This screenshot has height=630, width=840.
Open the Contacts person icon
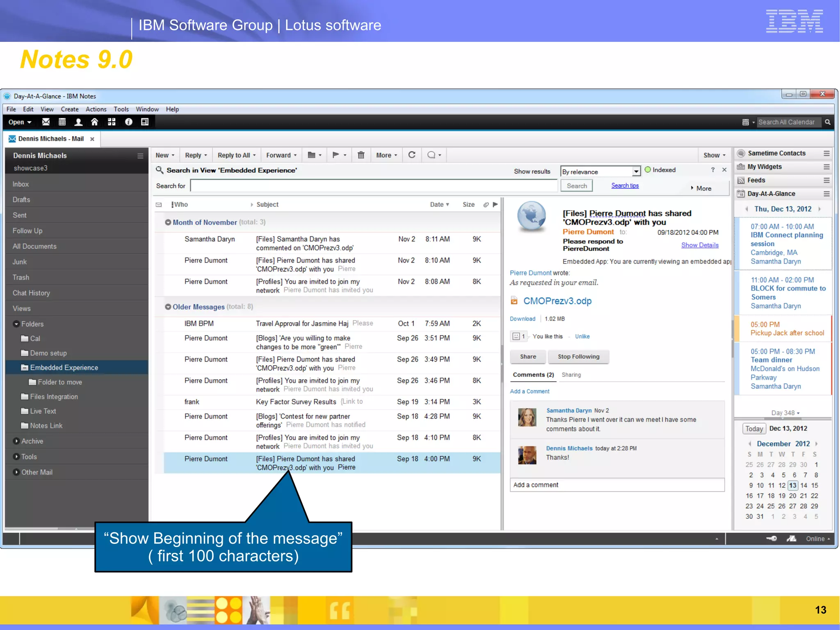78,122
